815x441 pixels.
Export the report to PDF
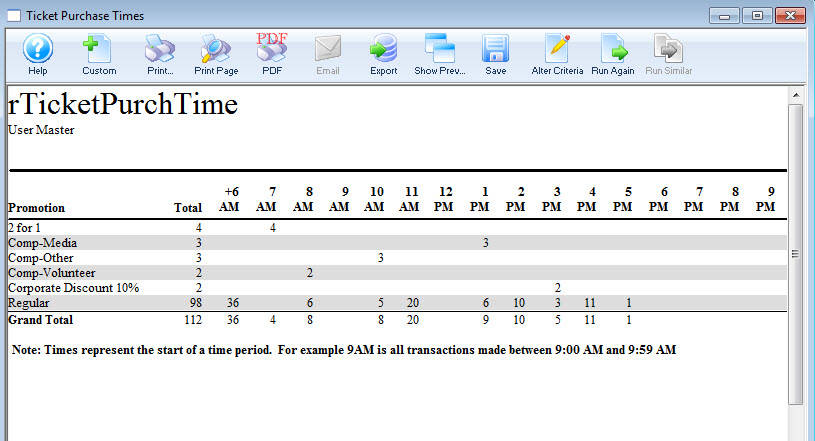tap(272, 48)
